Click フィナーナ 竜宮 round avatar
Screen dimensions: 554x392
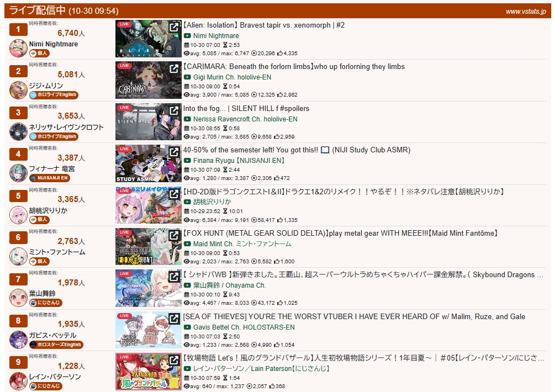tap(18, 173)
